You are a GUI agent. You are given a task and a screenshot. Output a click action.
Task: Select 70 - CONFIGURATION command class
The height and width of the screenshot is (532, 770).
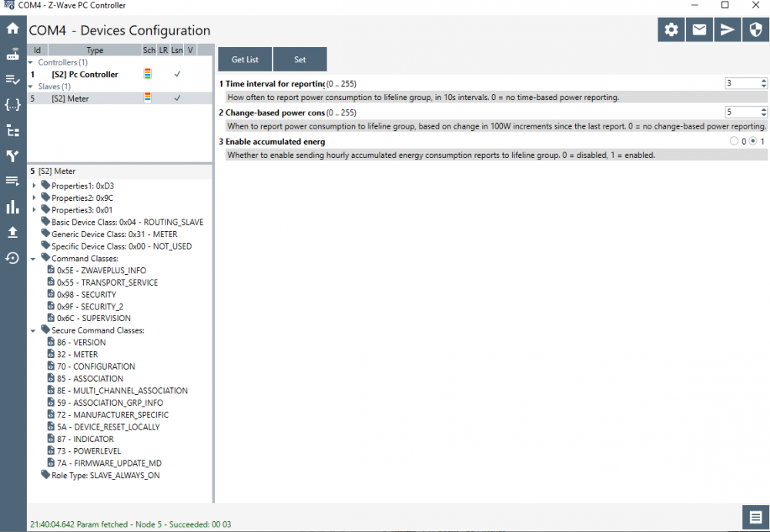95,366
